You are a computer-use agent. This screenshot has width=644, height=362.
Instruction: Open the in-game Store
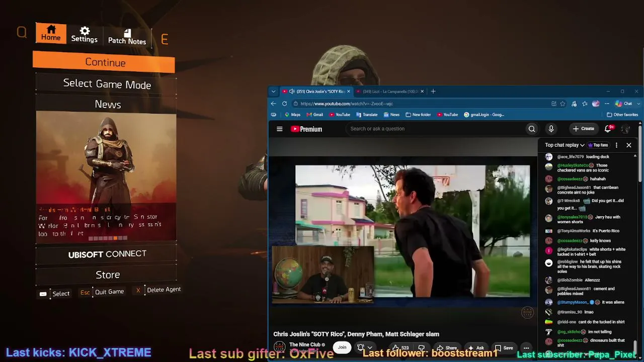click(108, 275)
